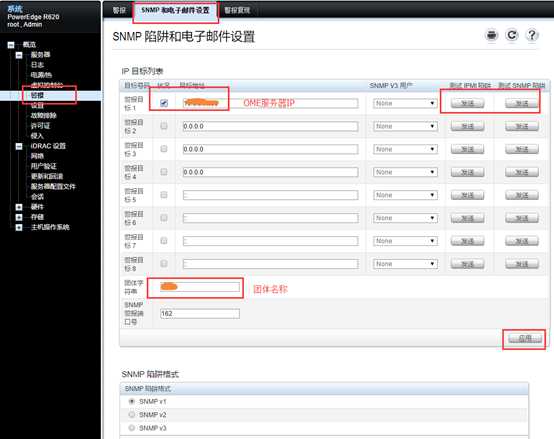Open 虚拟控制台 in the sidebar tree
The height and width of the screenshot is (439, 554).
(47, 85)
